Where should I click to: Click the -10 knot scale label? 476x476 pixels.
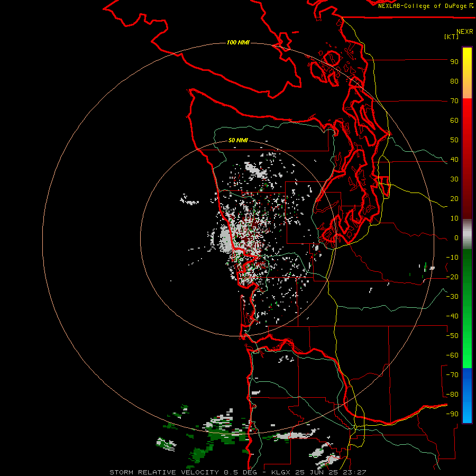452,258
